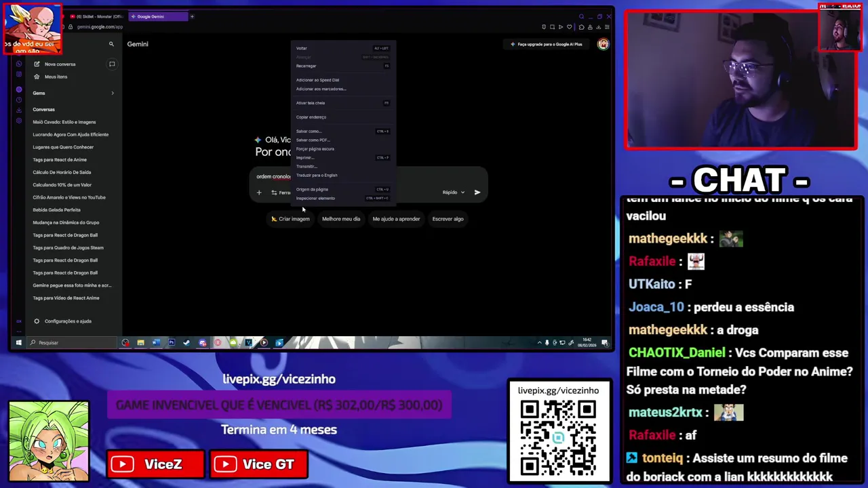Click Faça upgrade para o Google AI Plus
Image resolution: width=868 pixels, height=488 pixels.
(546, 44)
